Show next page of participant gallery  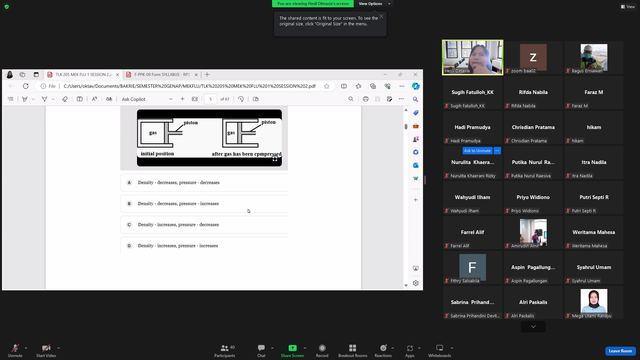pyautogui.click(x=533, y=327)
